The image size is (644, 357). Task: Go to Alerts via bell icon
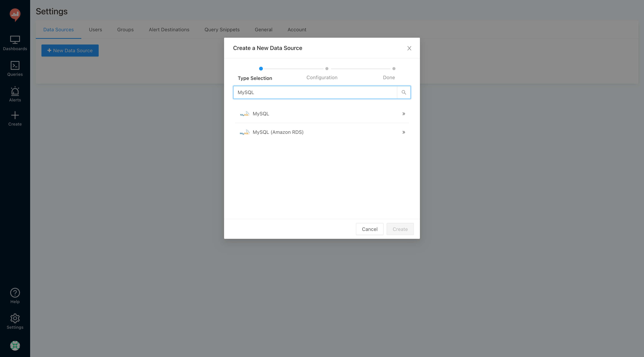click(15, 94)
